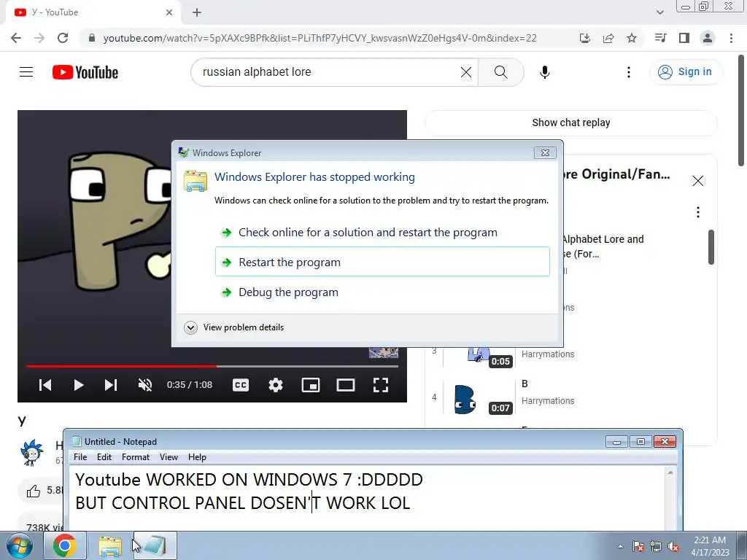The height and width of the screenshot is (560, 747).
Task: Go back with the browser back arrow
Action: coord(16,38)
